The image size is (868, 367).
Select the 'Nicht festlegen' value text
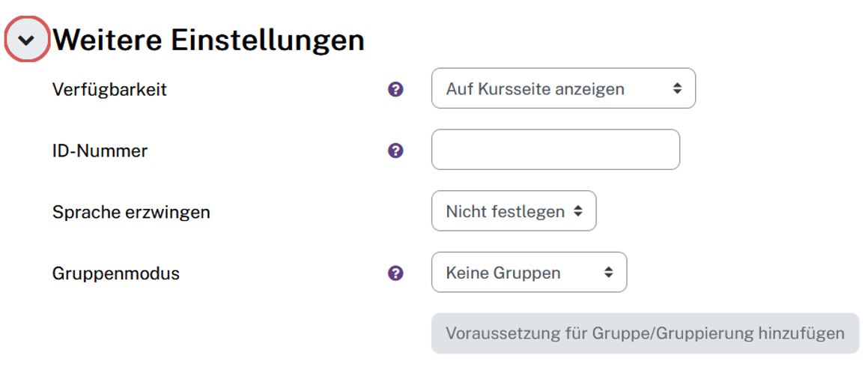(505, 212)
